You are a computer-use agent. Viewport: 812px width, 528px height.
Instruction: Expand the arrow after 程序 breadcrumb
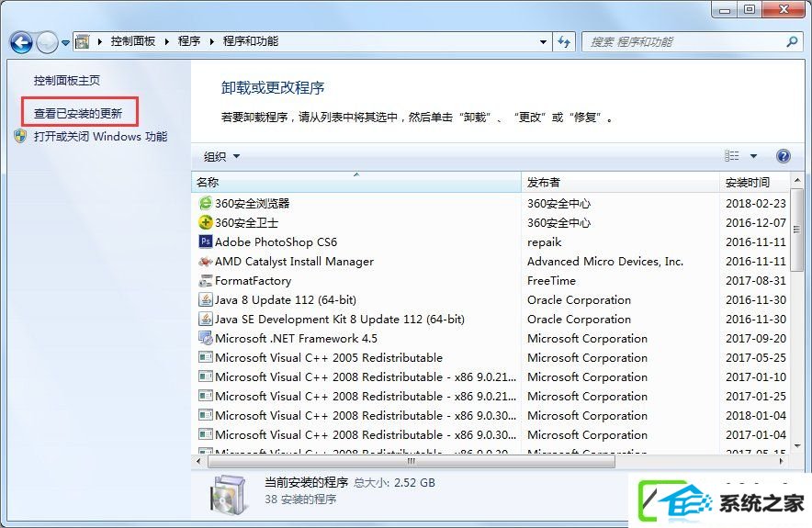(212, 42)
